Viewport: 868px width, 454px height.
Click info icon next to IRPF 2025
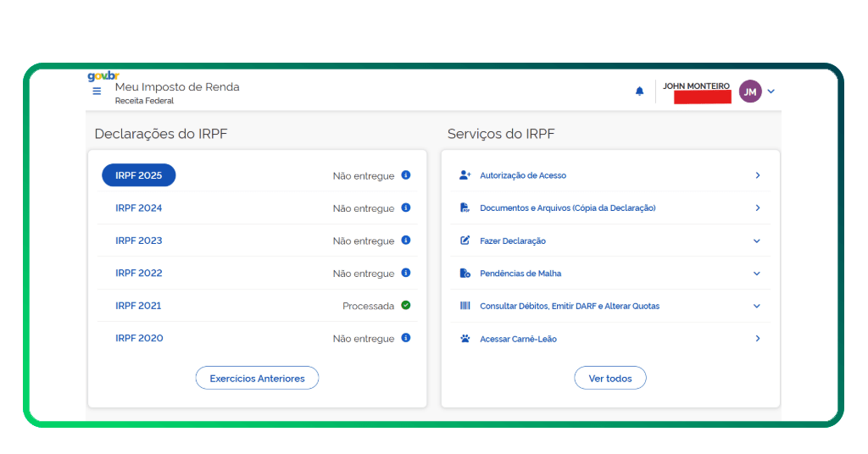[x=406, y=175]
